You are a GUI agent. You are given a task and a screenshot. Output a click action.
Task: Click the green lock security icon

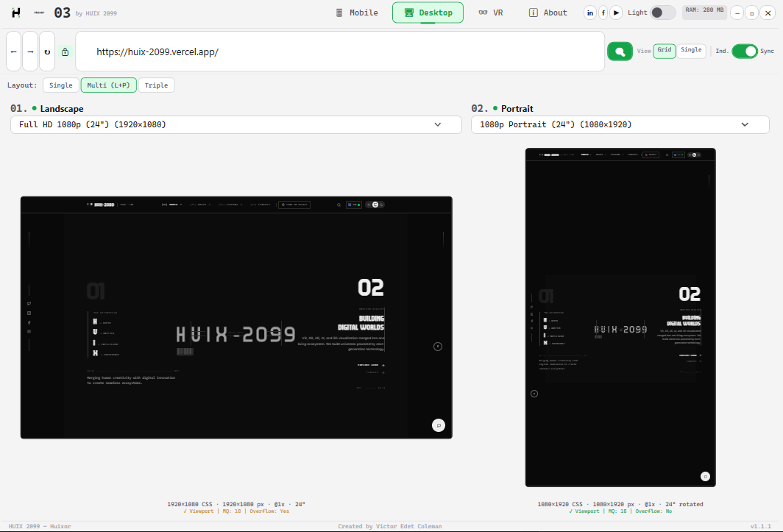coord(65,52)
